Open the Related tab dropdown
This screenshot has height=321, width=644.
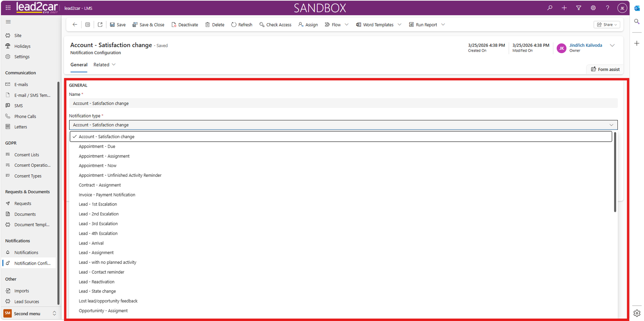tap(105, 65)
